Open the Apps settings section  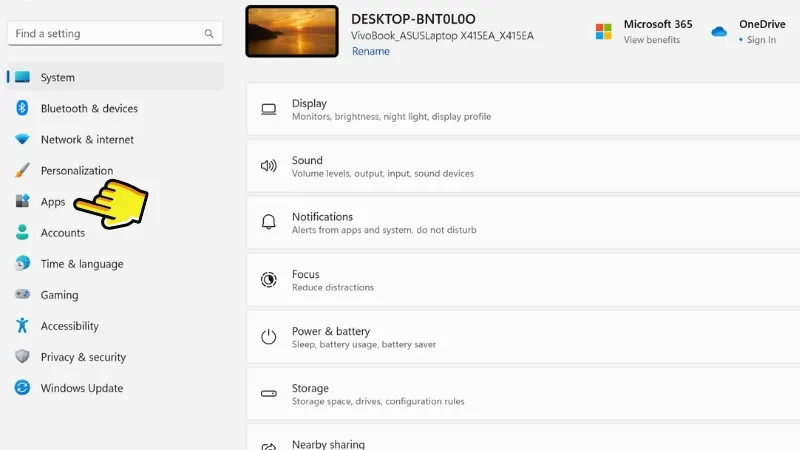(x=53, y=202)
